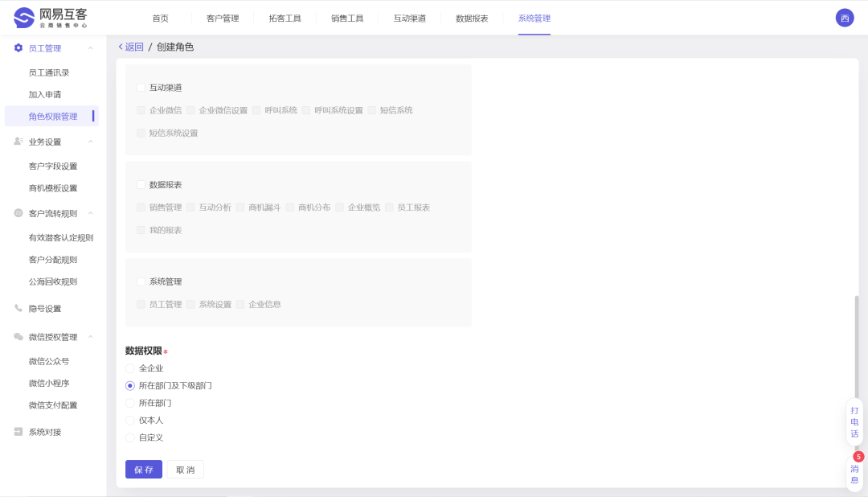Click the 业务设置 sidebar icon
The image size is (868, 497).
(x=18, y=141)
